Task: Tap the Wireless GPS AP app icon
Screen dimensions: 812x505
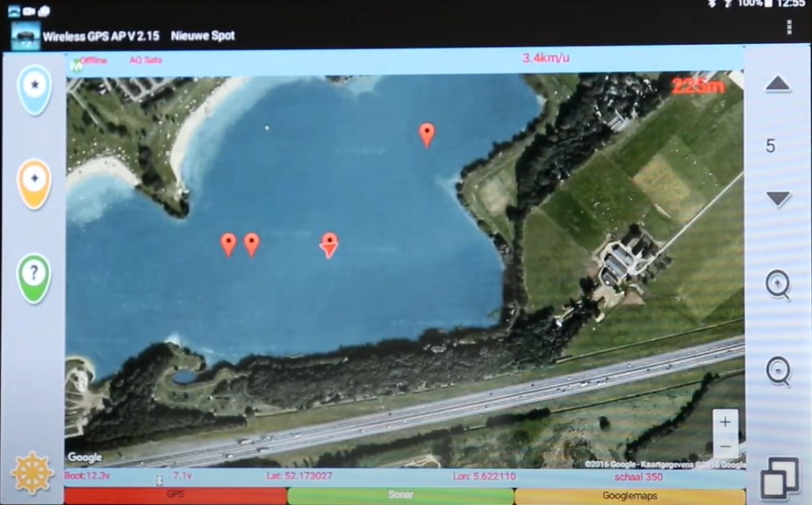Action: click(25, 35)
